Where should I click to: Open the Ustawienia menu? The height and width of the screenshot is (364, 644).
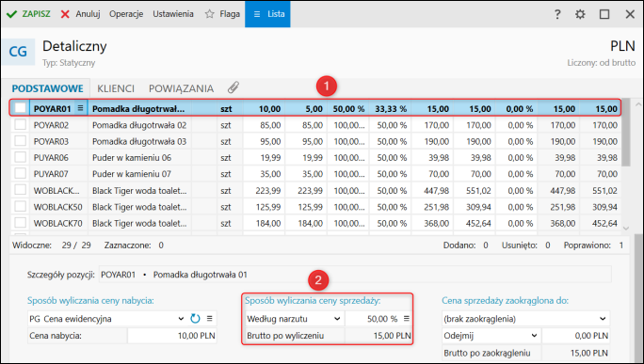pos(173,14)
